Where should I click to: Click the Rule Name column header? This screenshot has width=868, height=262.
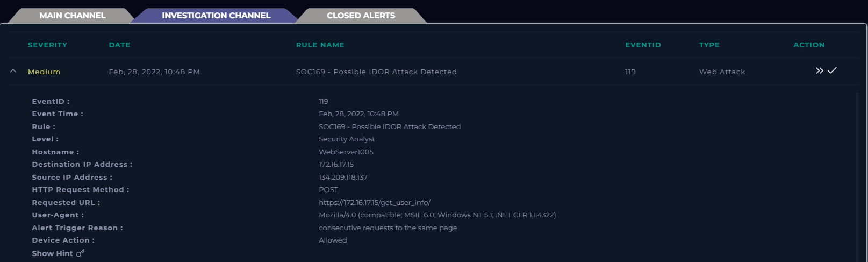pos(320,45)
